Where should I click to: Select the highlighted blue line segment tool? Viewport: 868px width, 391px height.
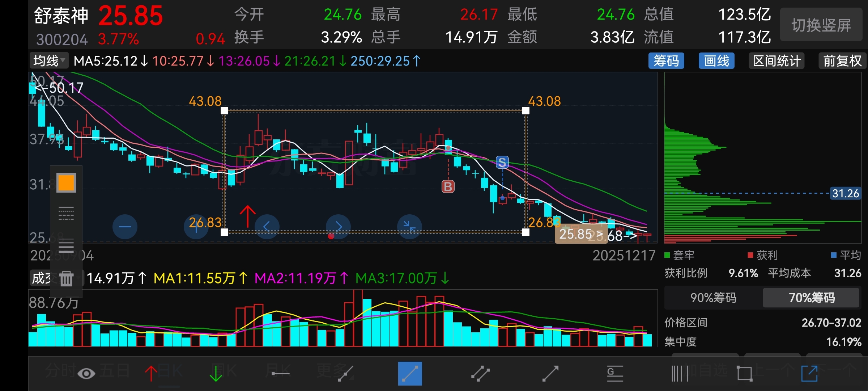[410, 373]
